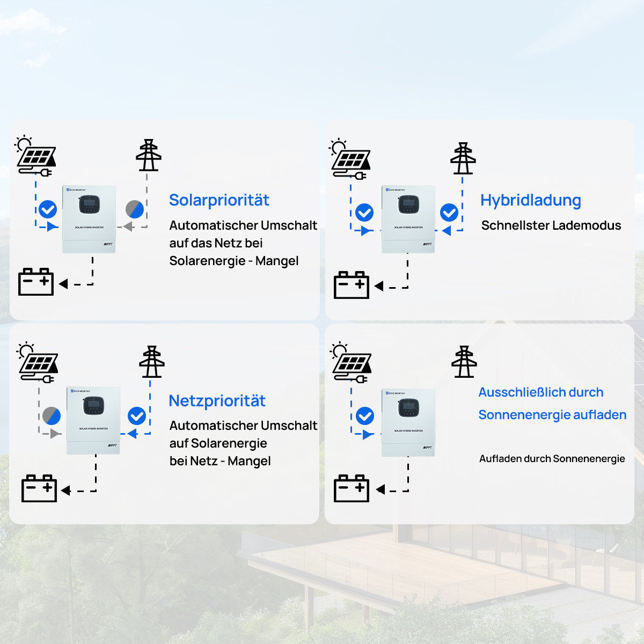The height and width of the screenshot is (644, 644).
Task: Click 'Ausschließlich durch Sonnenenergie aufladen' heading
Action: point(552,404)
